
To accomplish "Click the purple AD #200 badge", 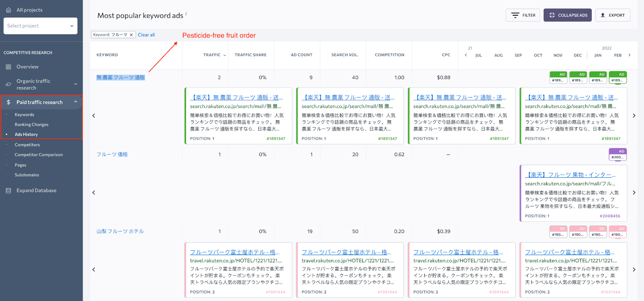I will 618,154.
